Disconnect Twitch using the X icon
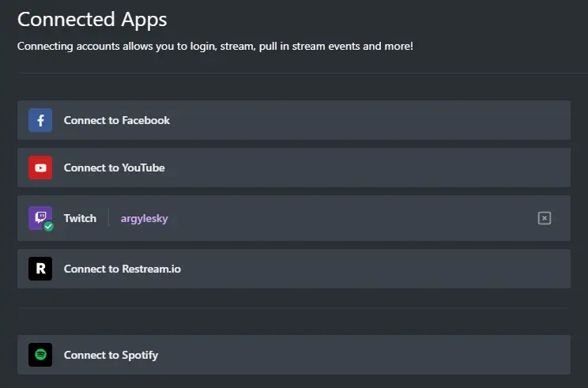 coord(544,218)
